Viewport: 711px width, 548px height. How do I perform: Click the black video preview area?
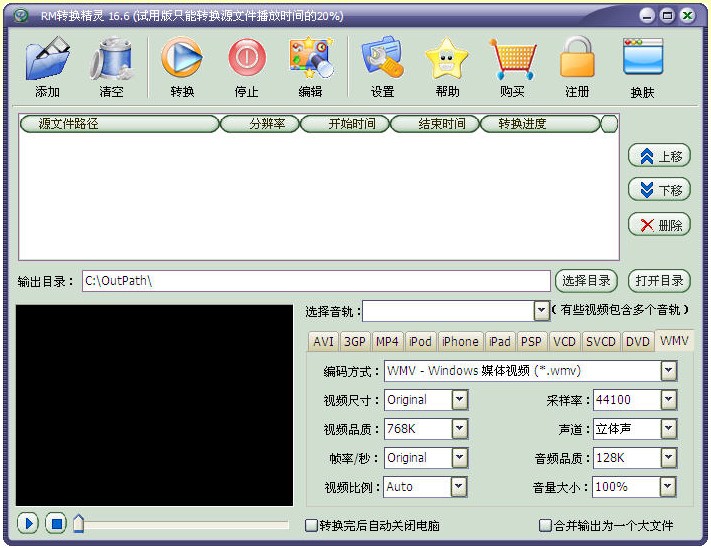(x=155, y=405)
